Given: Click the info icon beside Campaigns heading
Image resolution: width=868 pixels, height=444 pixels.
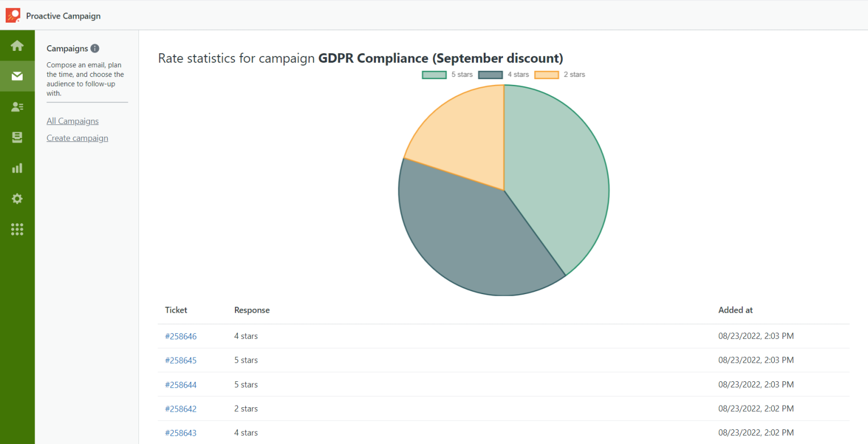Looking at the screenshot, I should tap(94, 48).
